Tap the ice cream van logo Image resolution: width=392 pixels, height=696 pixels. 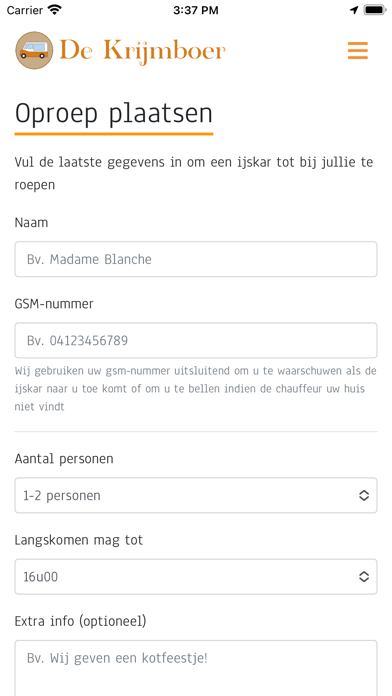coord(34,50)
